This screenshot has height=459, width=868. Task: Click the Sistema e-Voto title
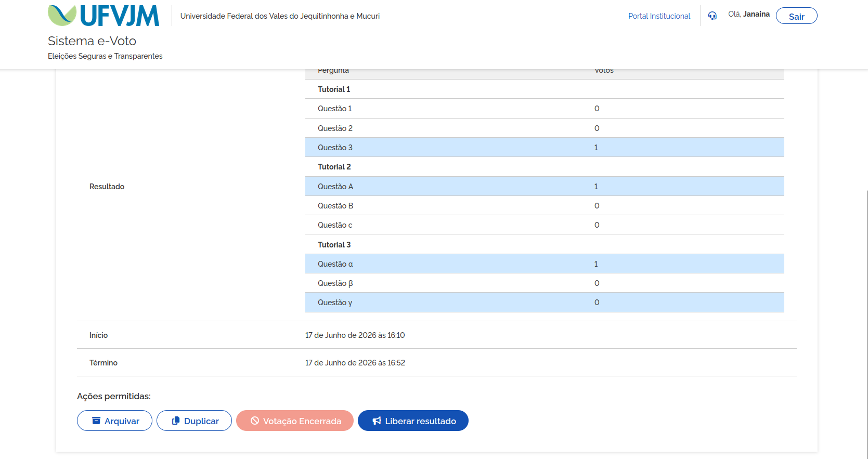(x=92, y=41)
